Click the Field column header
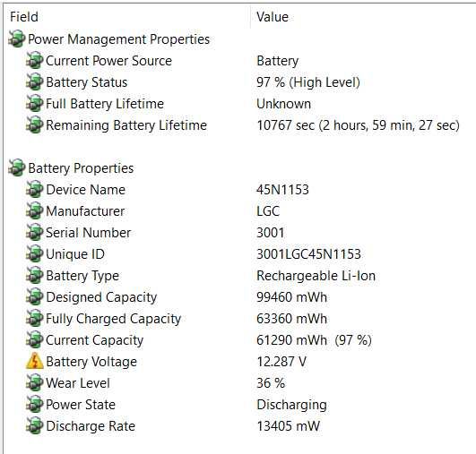476x454 pixels. (24, 17)
